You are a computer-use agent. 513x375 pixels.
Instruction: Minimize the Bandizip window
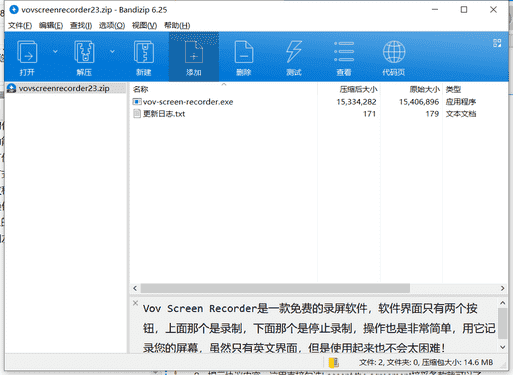pos(435,10)
